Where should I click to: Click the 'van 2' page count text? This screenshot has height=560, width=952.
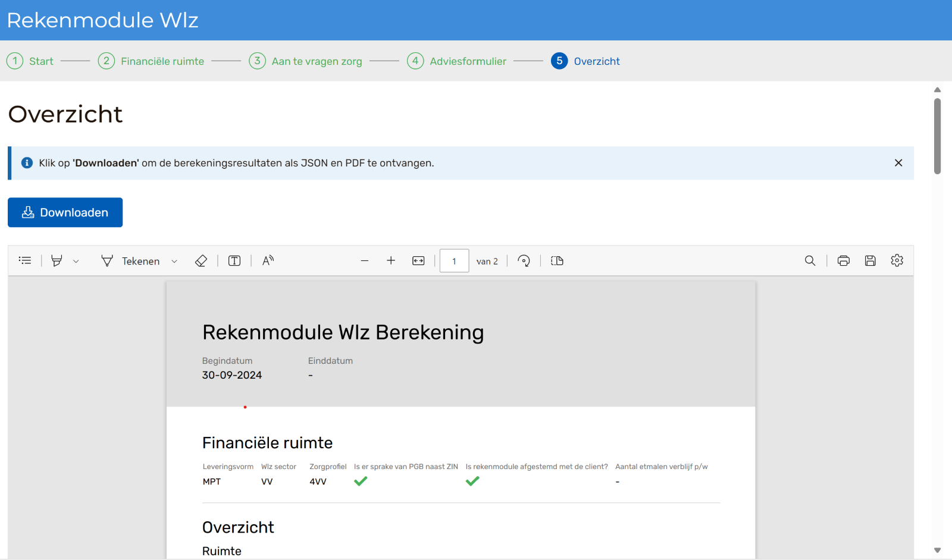[x=487, y=262]
